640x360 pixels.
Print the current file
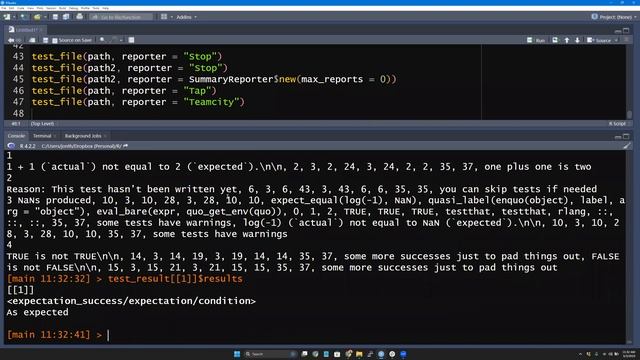(x=80, y=17)
